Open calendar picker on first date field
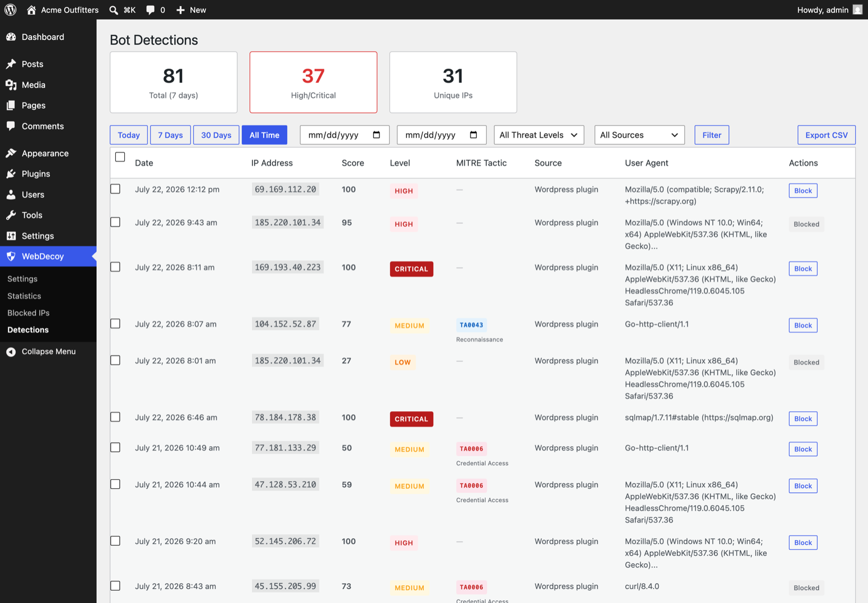 coord(377,135)
